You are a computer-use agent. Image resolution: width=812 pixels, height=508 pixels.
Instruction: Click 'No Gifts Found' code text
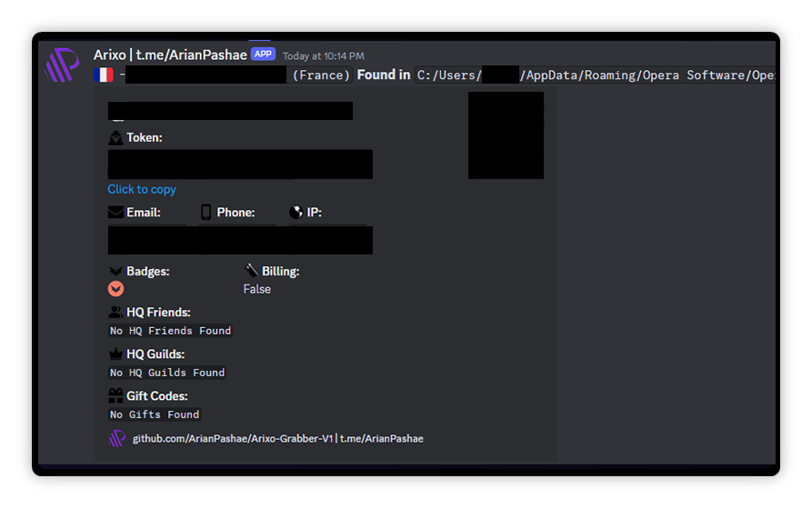tap(155, 414)
